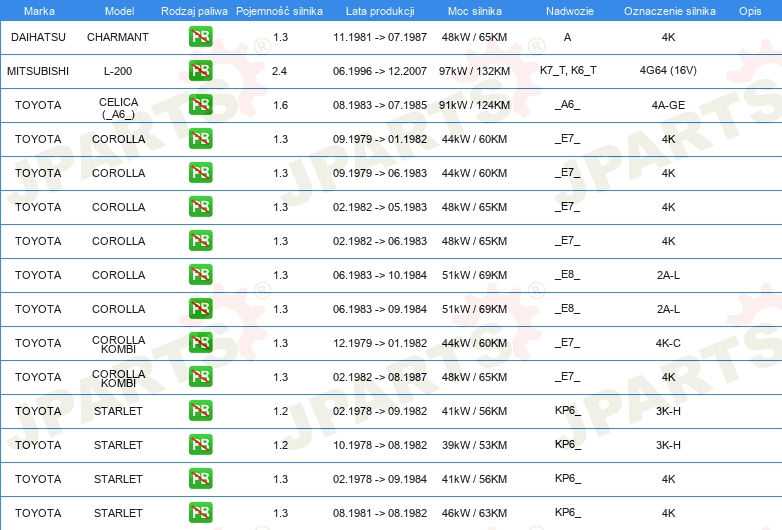
Task: Click the Rodzaj paliwa column header
Action: coord(194,11)
